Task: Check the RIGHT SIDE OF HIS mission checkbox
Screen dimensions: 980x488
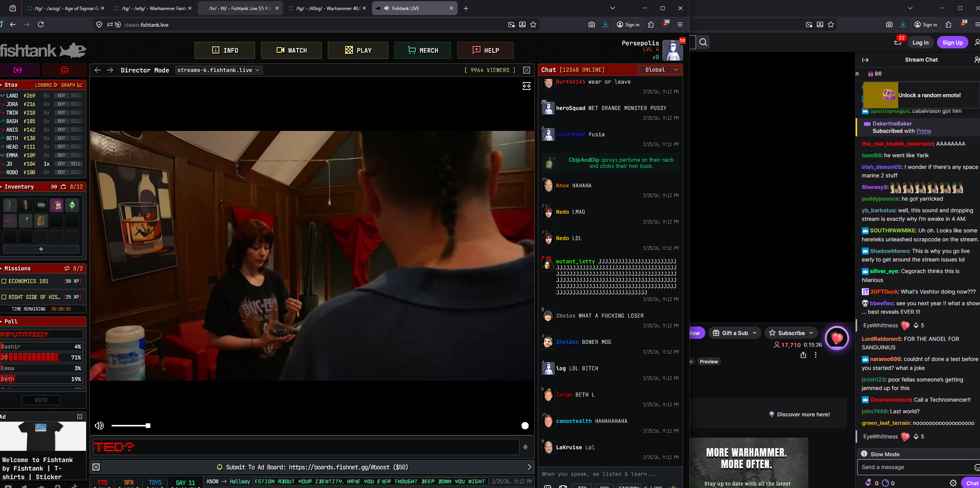Action: point(4,297)
